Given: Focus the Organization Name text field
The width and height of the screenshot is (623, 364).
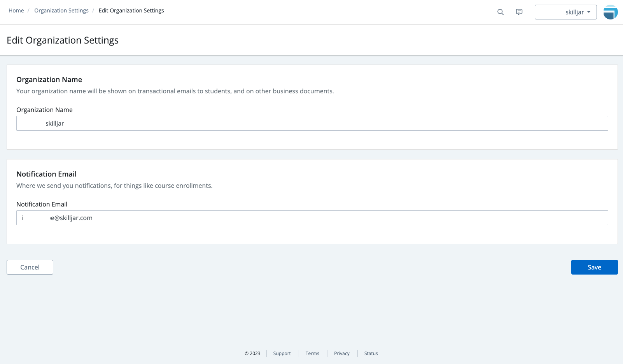Looking at the screenshot, I should tap(312, 123).
